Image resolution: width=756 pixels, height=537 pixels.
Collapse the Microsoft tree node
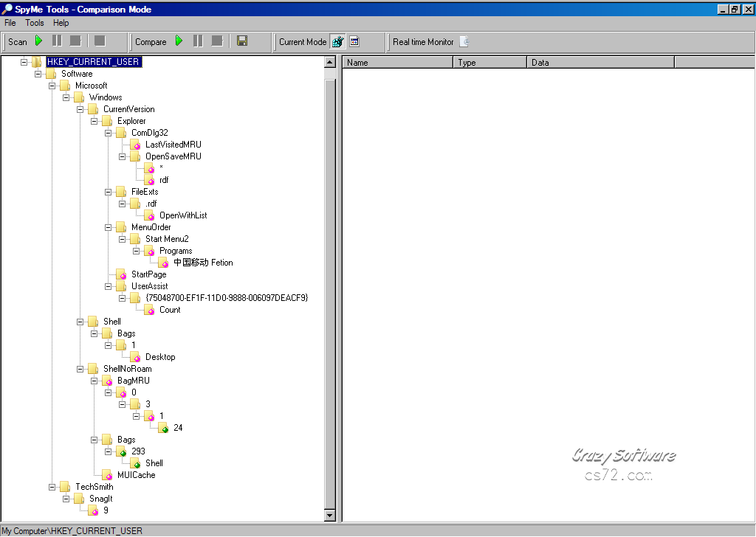point(52,86)
